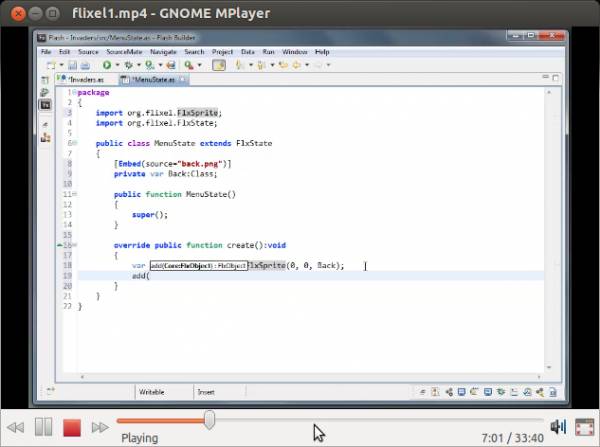Click the Profile toolbar icon
Image resolution: width=600 pixels, height=447 pixels.
[150, 65]
